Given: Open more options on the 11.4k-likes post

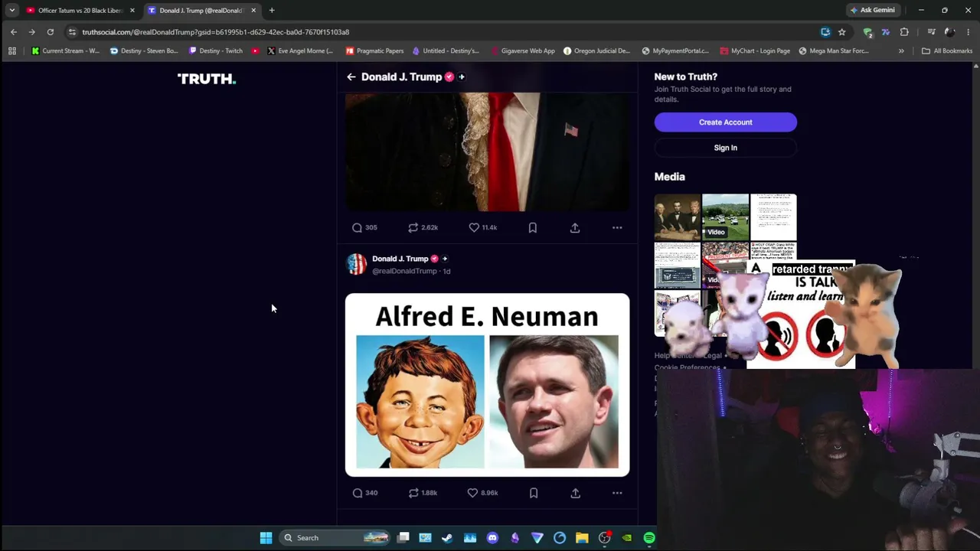Looking at the screenshot, I should [x=617, y=227].
